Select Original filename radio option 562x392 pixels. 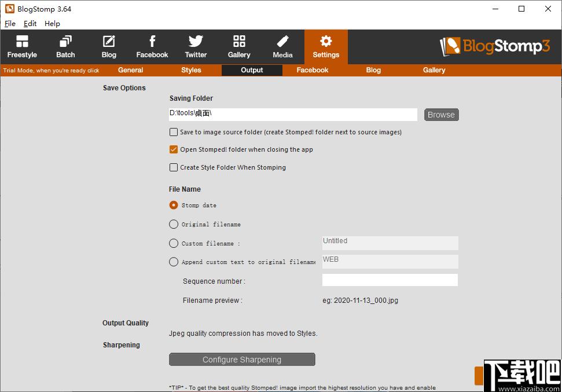point(174,224)
